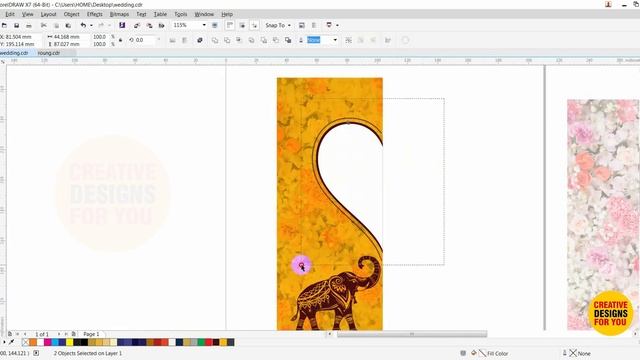Toggle the Lock ratio padlock

click(120, 40)
